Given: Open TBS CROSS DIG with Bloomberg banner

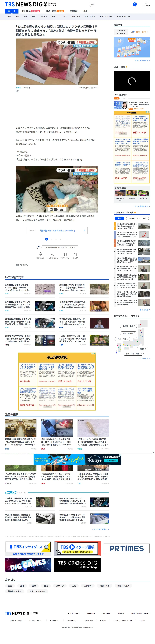Looking at the screenshot, I should (77, 565).
